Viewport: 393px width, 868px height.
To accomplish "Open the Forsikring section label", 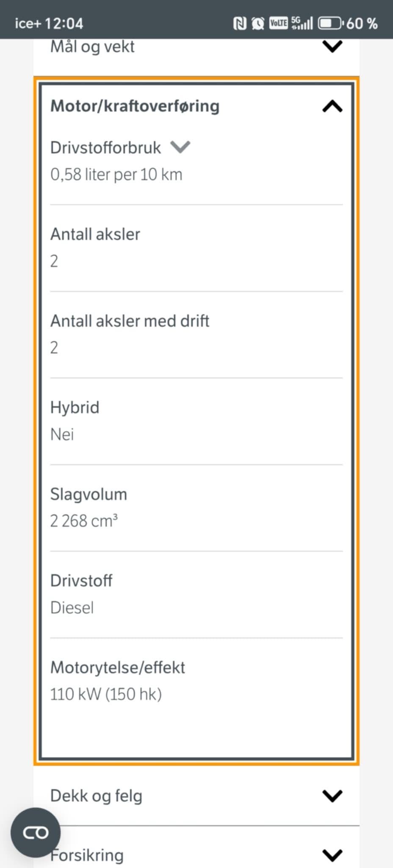I will [88, 855].
